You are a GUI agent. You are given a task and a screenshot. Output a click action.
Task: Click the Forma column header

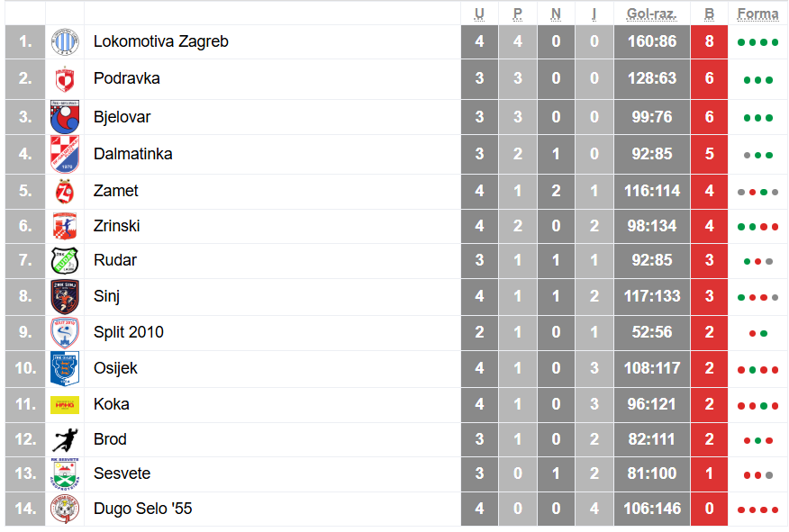[757, 14]
